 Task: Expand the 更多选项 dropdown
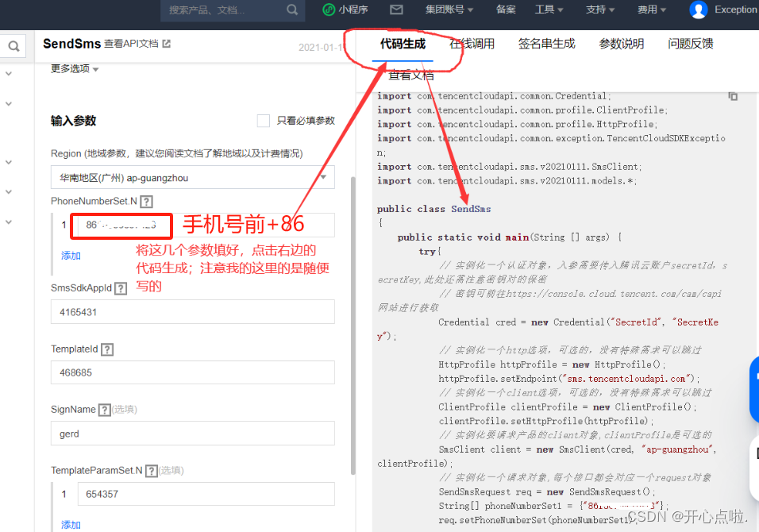click(x=75, y=69)
